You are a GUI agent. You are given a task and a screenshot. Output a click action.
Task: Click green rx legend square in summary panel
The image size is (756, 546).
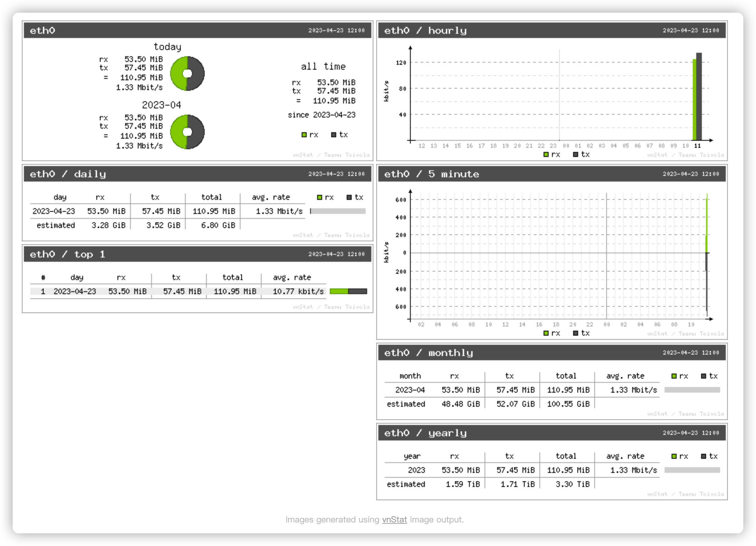coord(304,135)
